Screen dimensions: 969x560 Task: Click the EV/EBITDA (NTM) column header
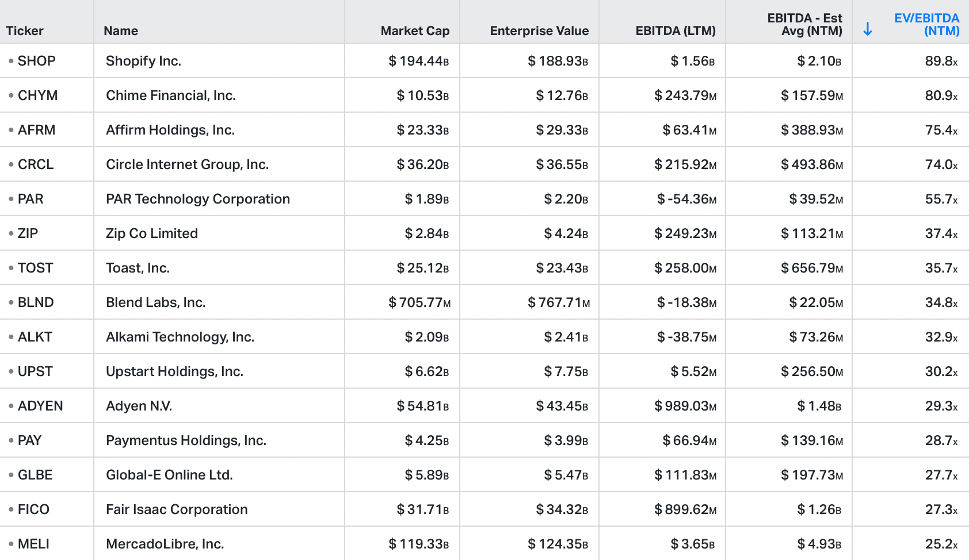coord(927,25)
